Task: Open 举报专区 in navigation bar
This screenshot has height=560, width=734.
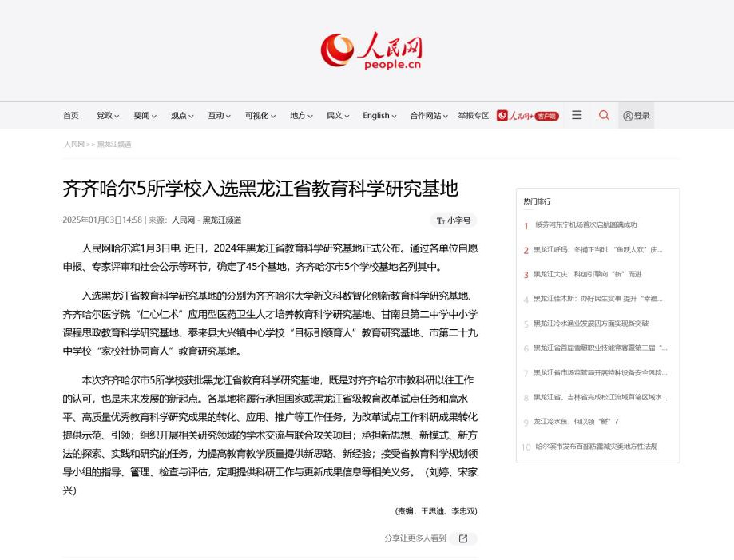Action: [x=474, y=116]
